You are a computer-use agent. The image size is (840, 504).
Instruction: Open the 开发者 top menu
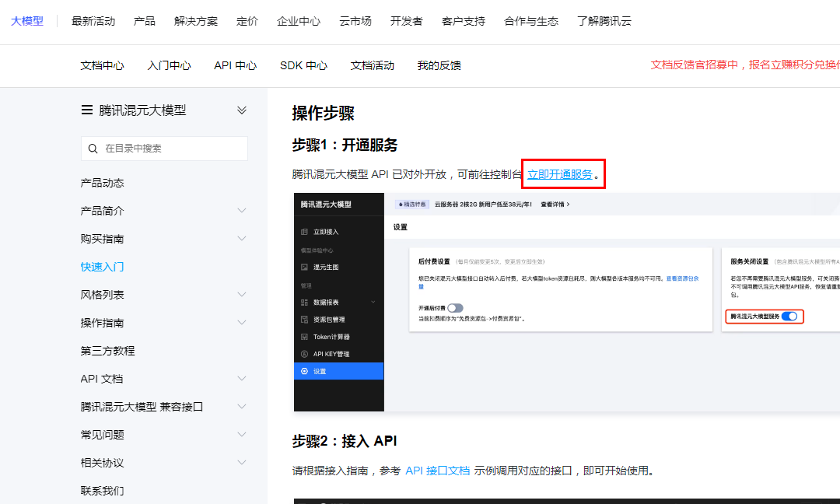[x=406, y=21]
